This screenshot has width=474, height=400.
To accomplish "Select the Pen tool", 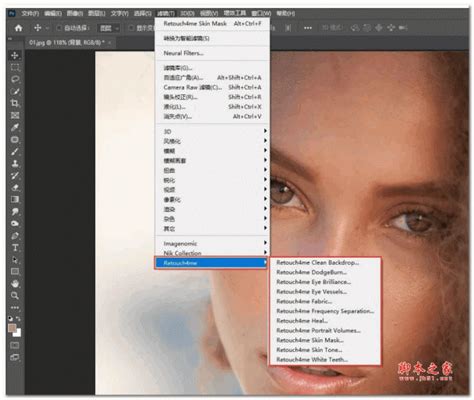I will pos(15,236).
